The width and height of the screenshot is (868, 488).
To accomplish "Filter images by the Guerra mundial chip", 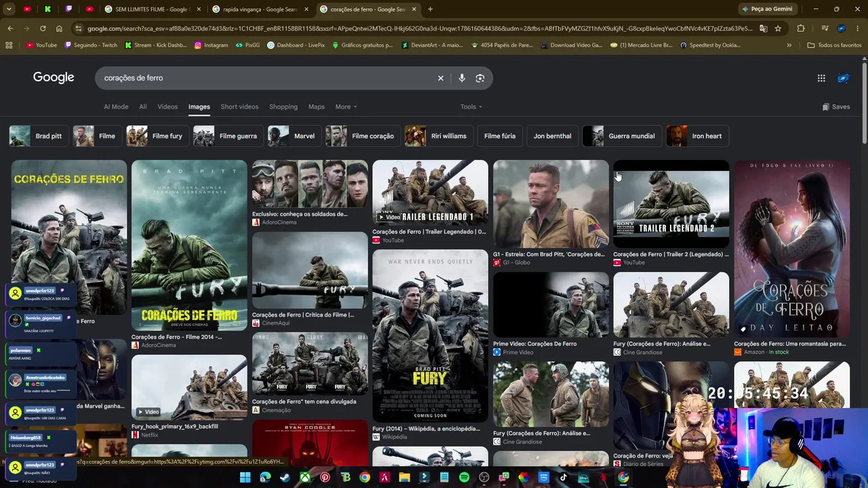I will 622,136.
